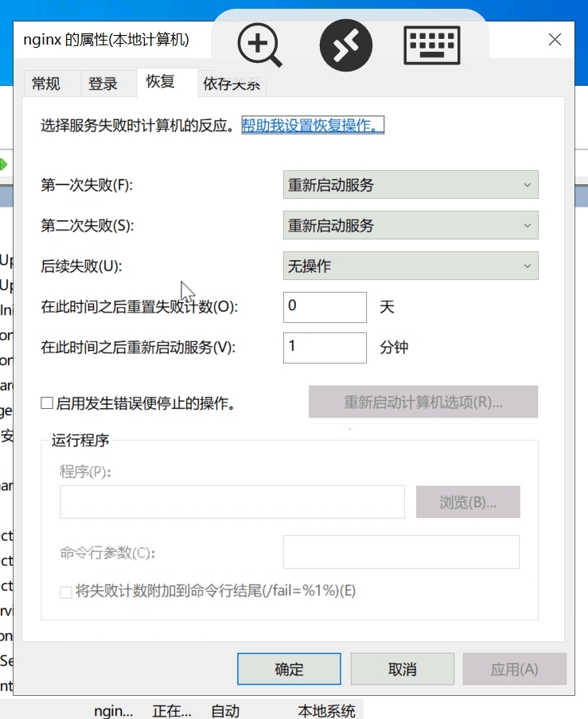
Task: Close the nginx properties dialog
Action: pyautogui.click(x=555, y=40)
